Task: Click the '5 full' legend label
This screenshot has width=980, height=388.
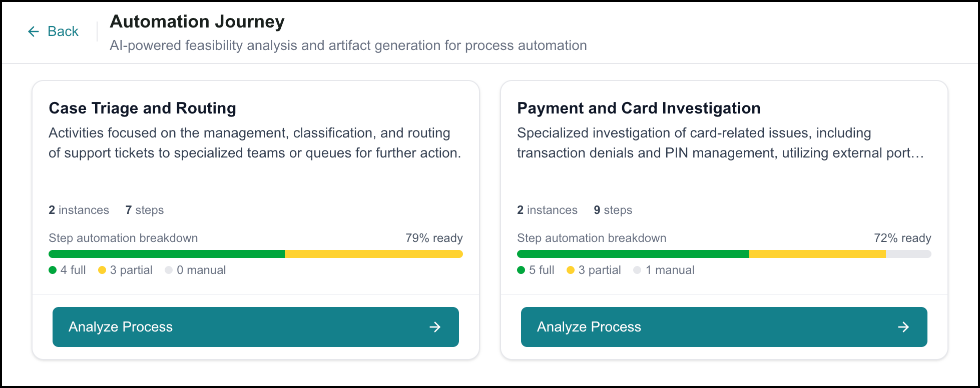Action: click(x=542, y=270)
